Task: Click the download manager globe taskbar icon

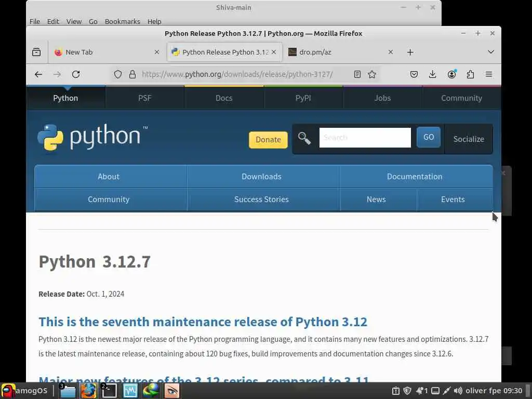Action: [x=151, y=391]
